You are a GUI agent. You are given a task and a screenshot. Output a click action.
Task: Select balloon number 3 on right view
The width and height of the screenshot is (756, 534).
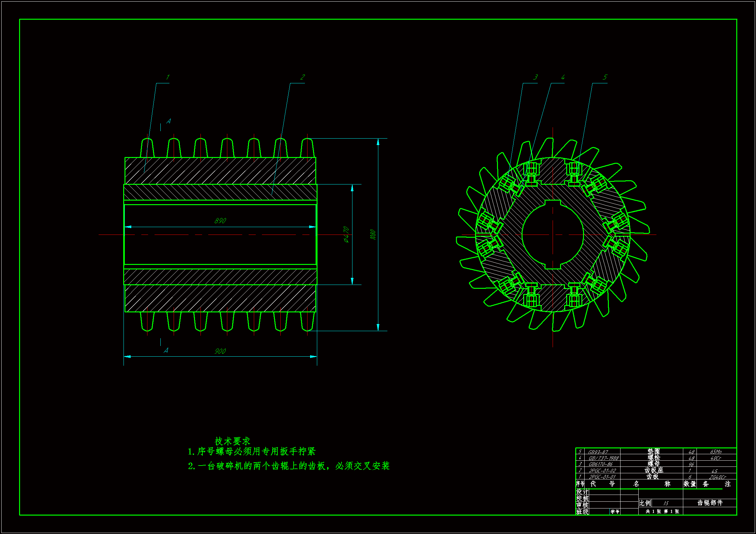535,77
